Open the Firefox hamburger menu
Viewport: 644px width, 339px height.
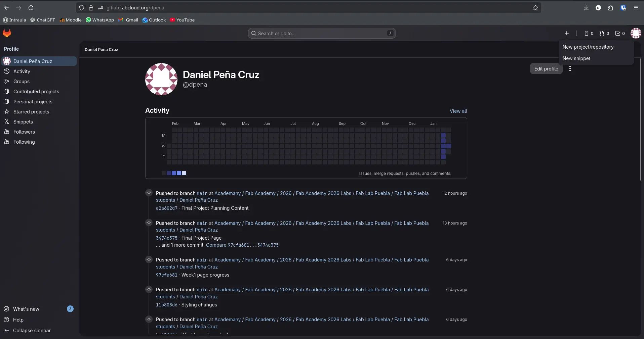[x=636, y=8]
